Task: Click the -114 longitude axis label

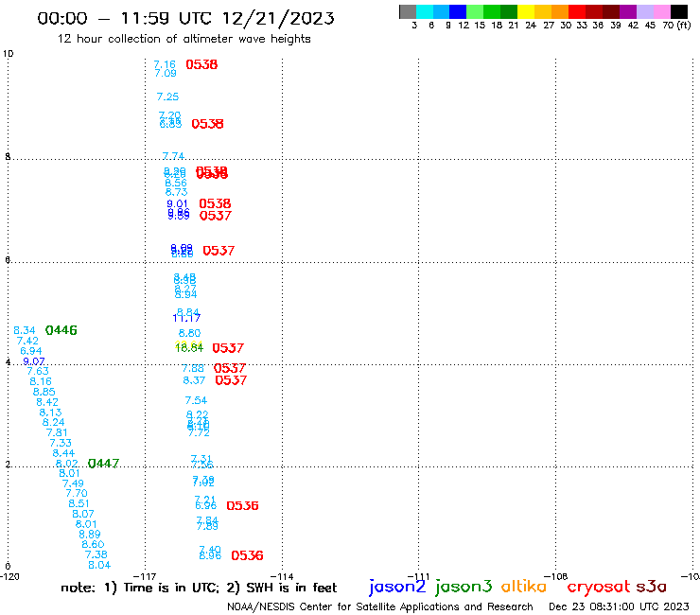Action: 282,576
